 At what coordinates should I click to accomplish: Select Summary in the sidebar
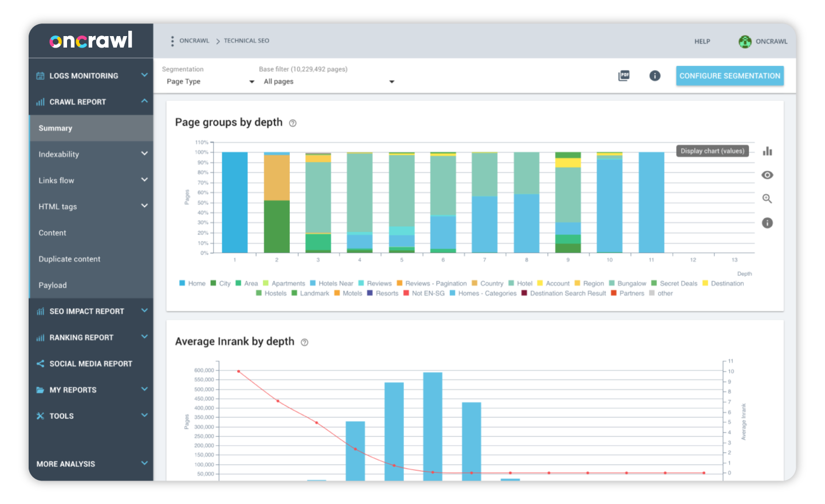(55, 128)
